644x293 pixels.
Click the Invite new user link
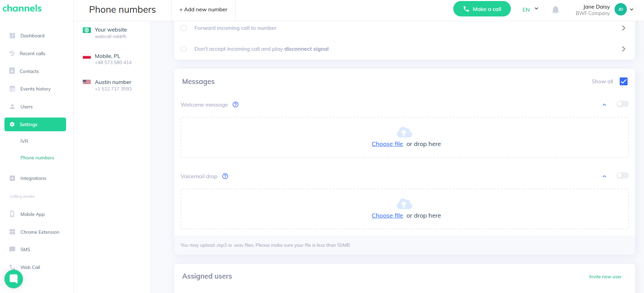point(605,277)
